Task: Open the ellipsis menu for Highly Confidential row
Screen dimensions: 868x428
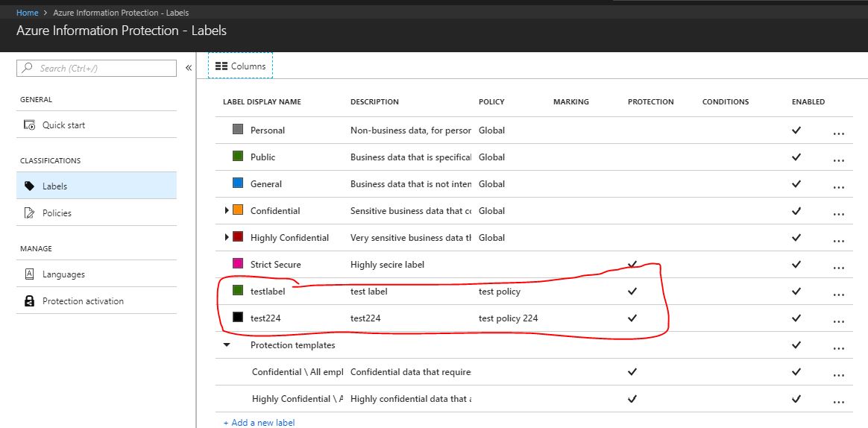Action: coord(838,242)
